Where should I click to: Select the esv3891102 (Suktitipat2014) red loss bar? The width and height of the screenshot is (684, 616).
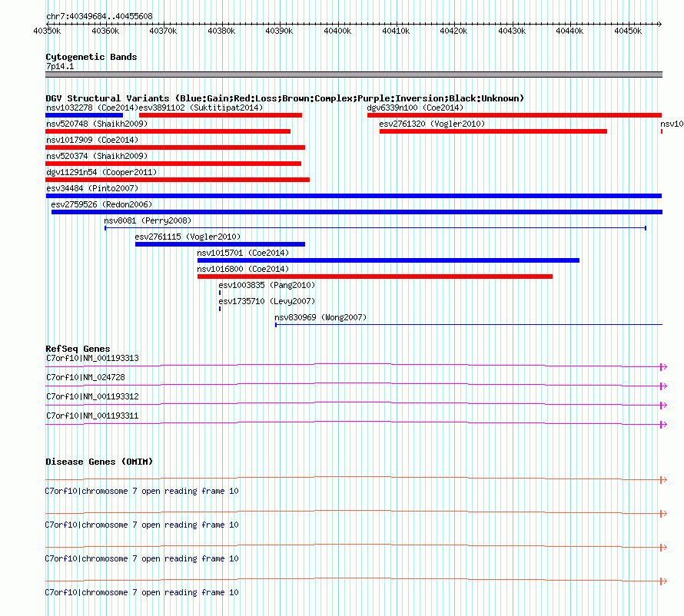pyautogui.click(x=221, y=115)
